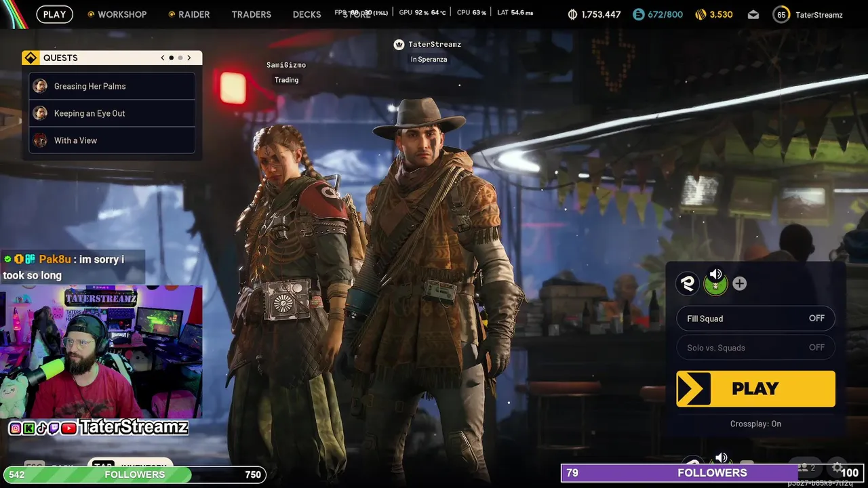Toggle Fill Squad option
This screenshot has width=868, height=488.
pos(755,319)
